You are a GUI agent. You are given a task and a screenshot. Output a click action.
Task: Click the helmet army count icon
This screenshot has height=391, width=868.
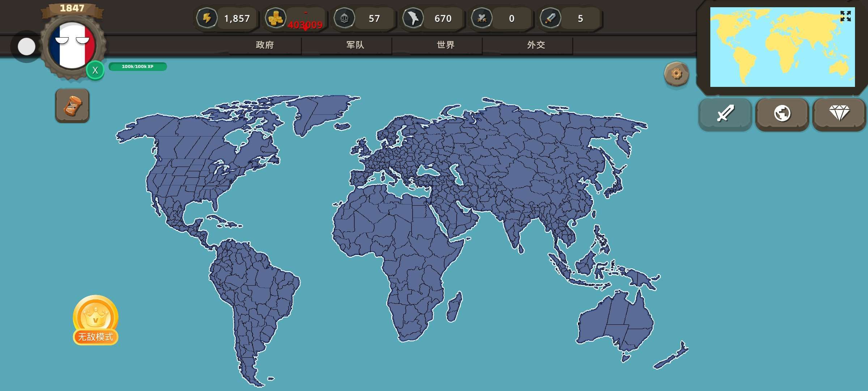(x=344, y=18)
